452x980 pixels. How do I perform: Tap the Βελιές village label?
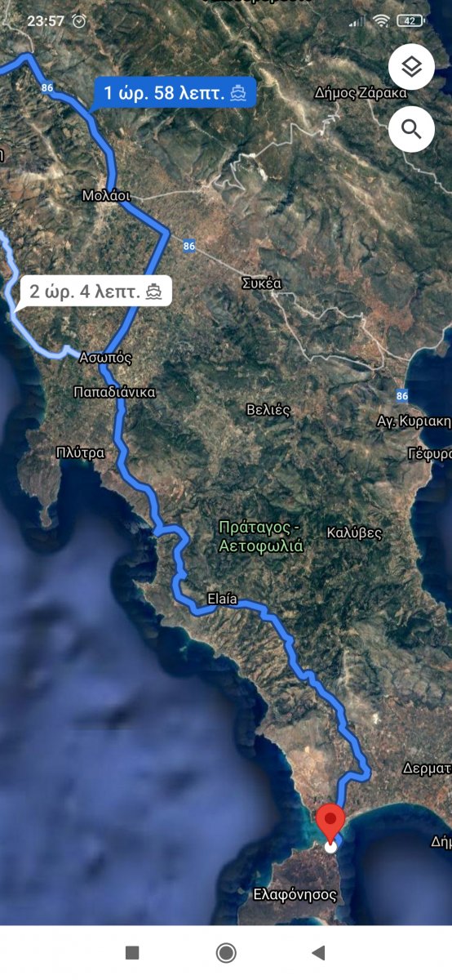tap(268, 410)
